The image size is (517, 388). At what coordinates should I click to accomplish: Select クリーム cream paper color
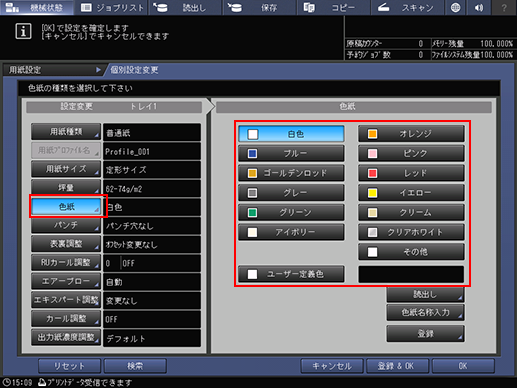(x=411, y=212)
